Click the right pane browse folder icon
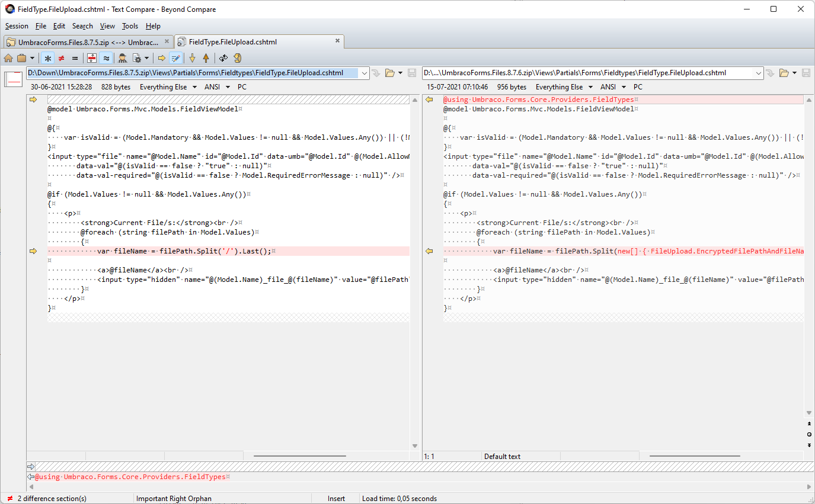The image size is (815, 504). (x=784, y=73)
